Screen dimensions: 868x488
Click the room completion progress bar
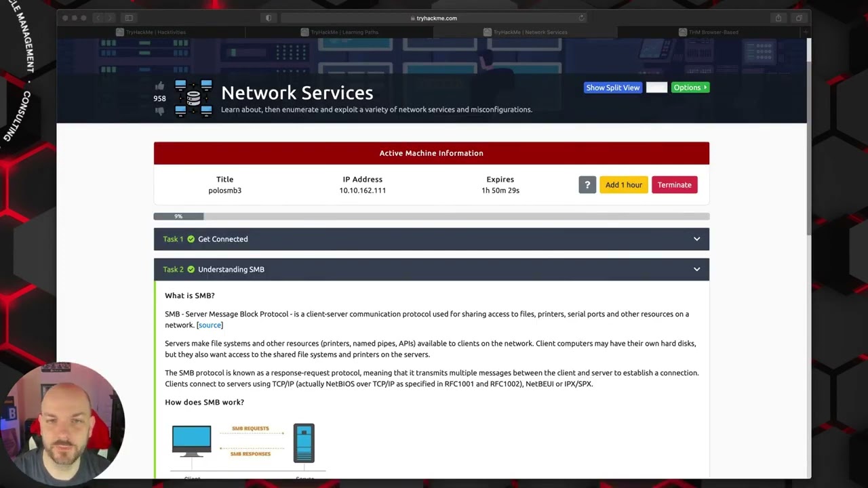[431, 216]
